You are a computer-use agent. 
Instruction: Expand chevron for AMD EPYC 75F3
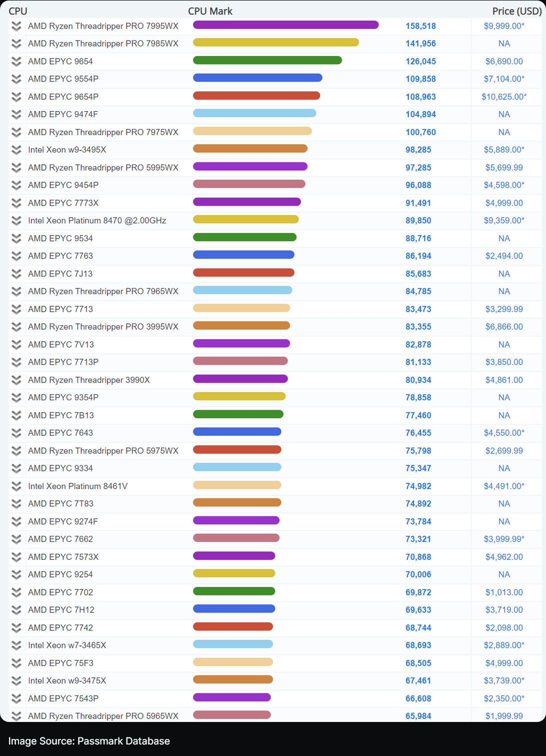pos(16,663)
